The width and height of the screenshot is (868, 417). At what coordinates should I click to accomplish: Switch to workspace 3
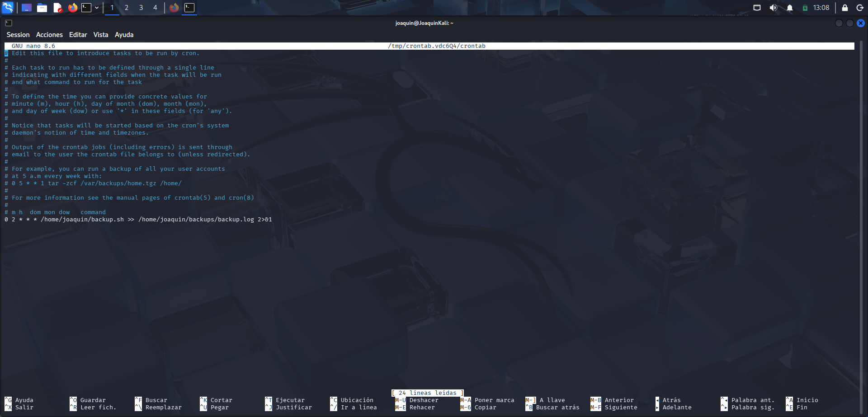point(141,8)
